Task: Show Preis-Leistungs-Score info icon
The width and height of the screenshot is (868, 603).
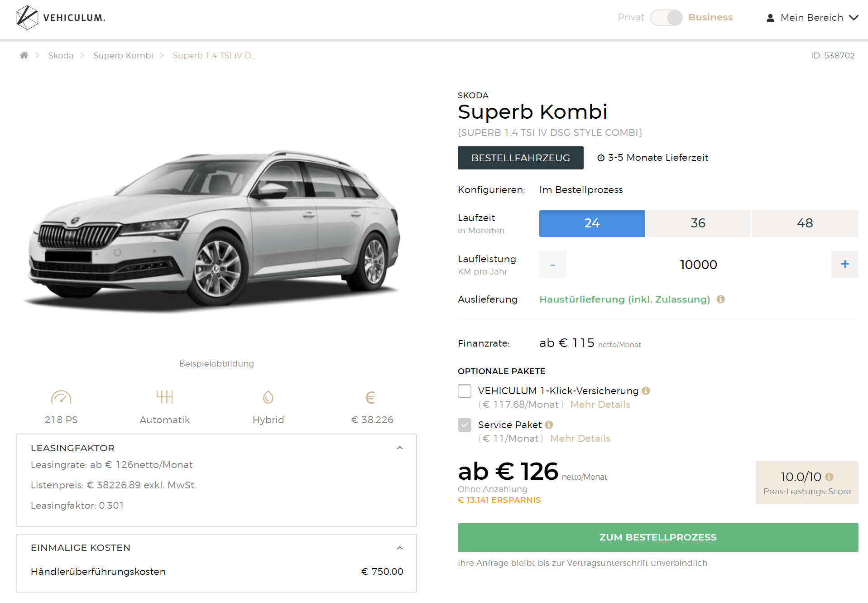Action: (829, 477)
